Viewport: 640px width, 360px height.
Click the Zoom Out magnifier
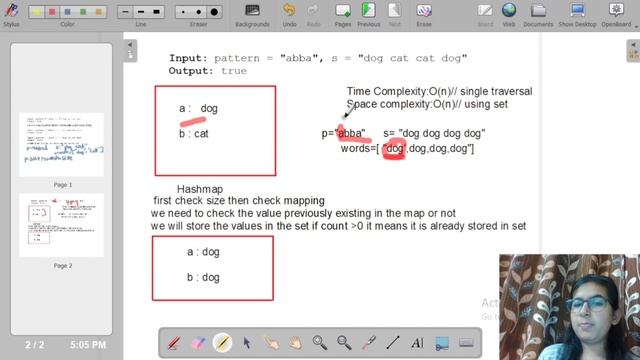tap(344, 343)
